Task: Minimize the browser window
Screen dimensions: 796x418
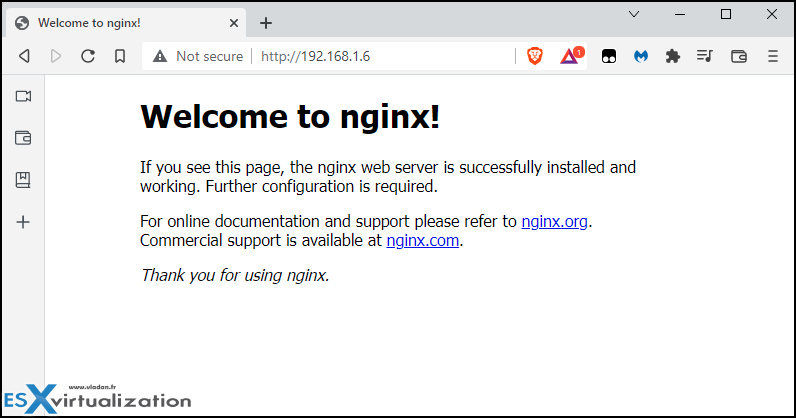Action: [x=680, y=14]
